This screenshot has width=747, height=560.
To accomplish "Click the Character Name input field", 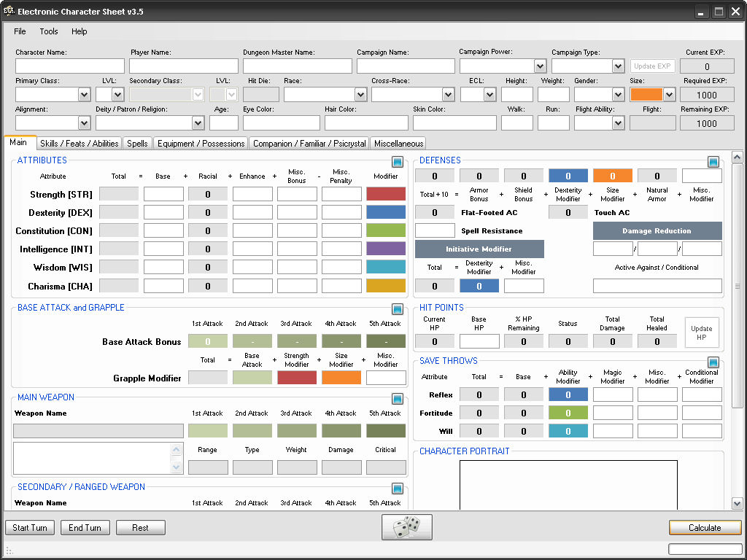I will pyautogui.click(x=69, y=66).
